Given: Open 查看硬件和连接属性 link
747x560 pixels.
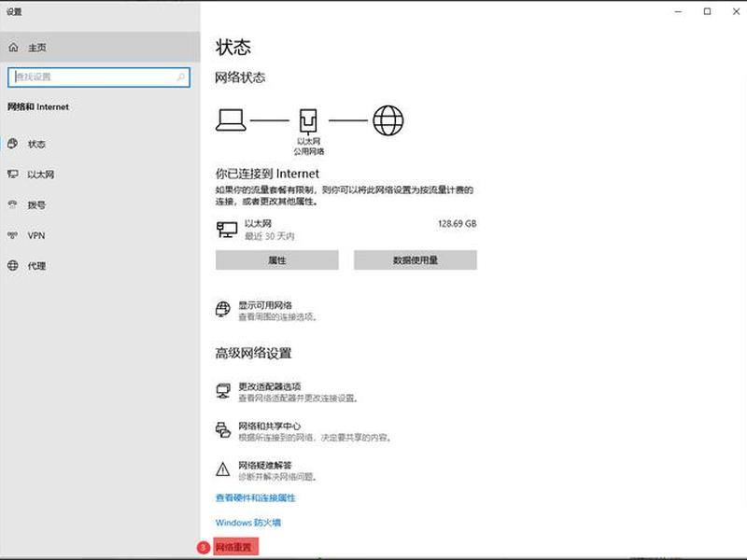Looking at the screenshot, I should pos(255,497).
